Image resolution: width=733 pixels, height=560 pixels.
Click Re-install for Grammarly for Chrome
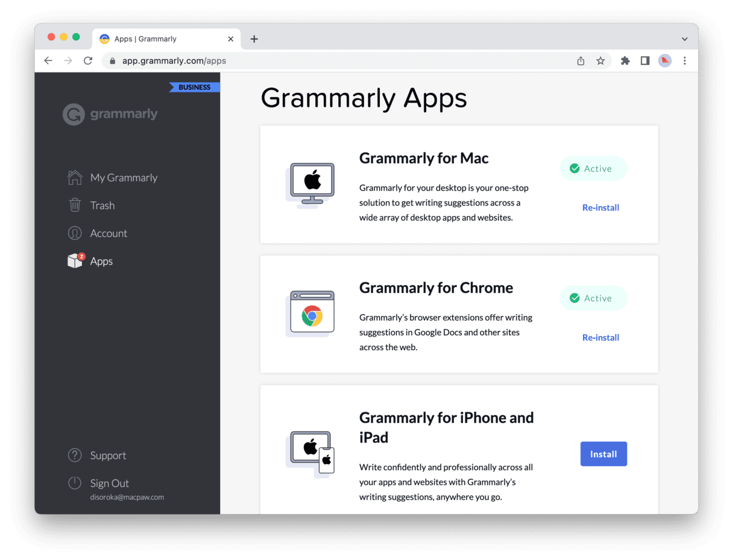pos(600,338)
